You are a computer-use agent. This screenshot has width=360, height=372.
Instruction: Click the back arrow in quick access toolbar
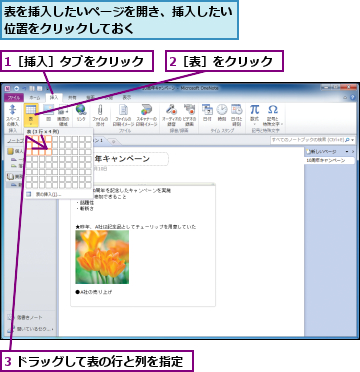point(16,88)
